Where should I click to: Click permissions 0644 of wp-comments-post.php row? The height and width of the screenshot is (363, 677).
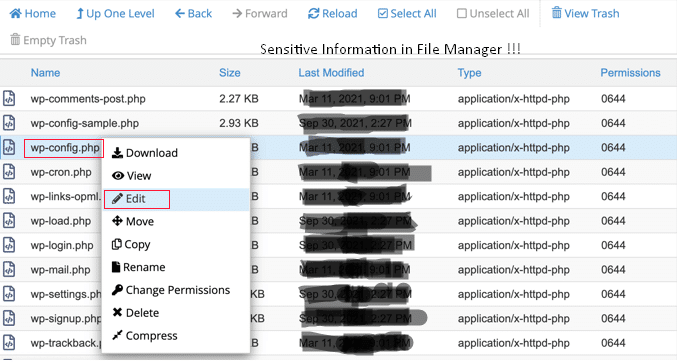click(613, 98)
